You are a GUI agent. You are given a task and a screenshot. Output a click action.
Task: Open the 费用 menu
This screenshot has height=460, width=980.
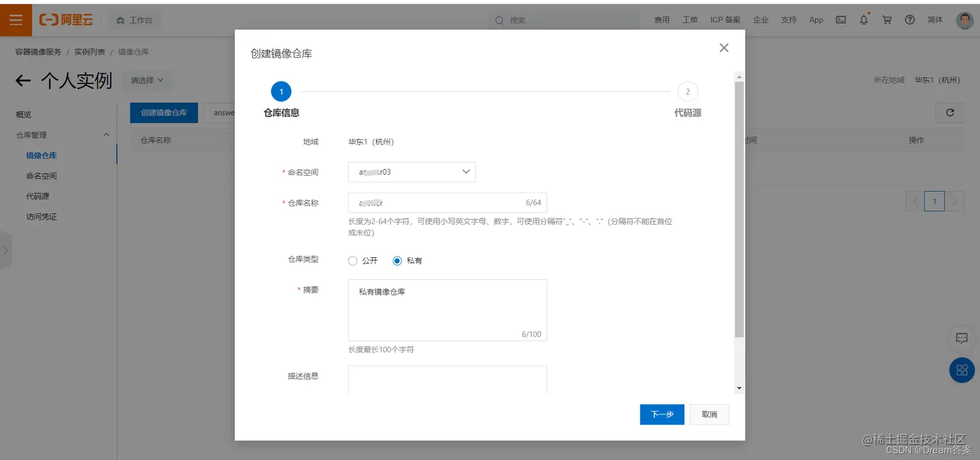point(662,20)
